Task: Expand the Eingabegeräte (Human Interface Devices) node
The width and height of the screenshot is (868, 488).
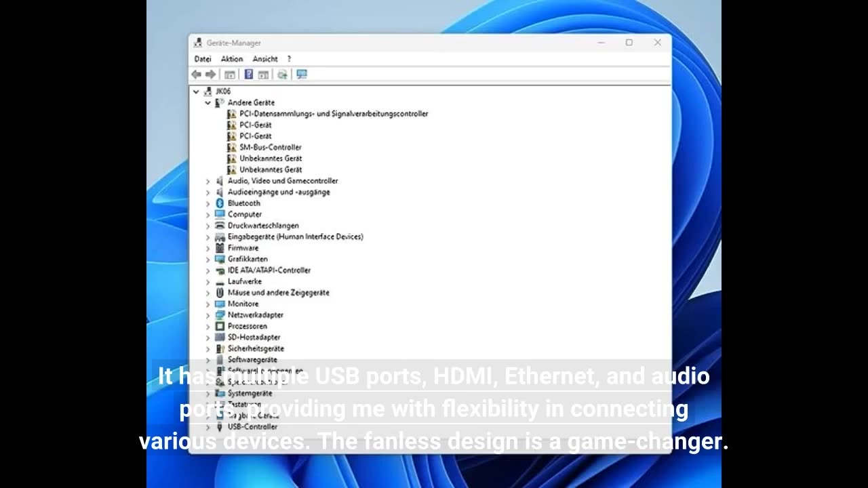Action: pos(208,237)
